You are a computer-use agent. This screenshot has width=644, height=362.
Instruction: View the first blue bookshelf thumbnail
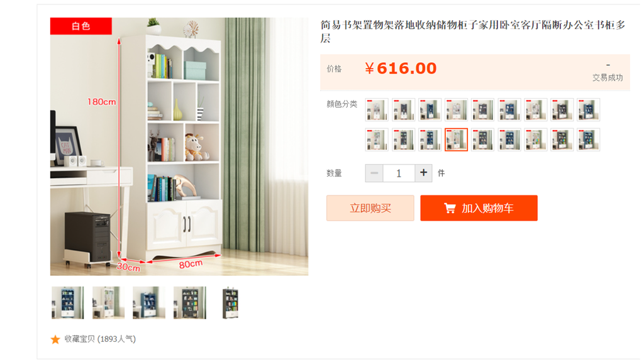[67, 303]
